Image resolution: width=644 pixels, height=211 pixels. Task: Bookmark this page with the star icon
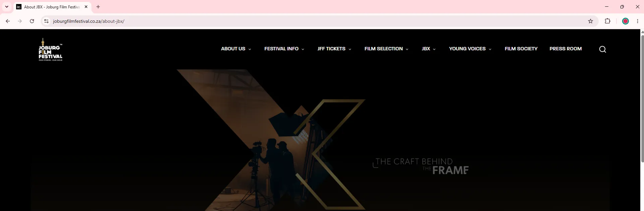click(591, 21)
